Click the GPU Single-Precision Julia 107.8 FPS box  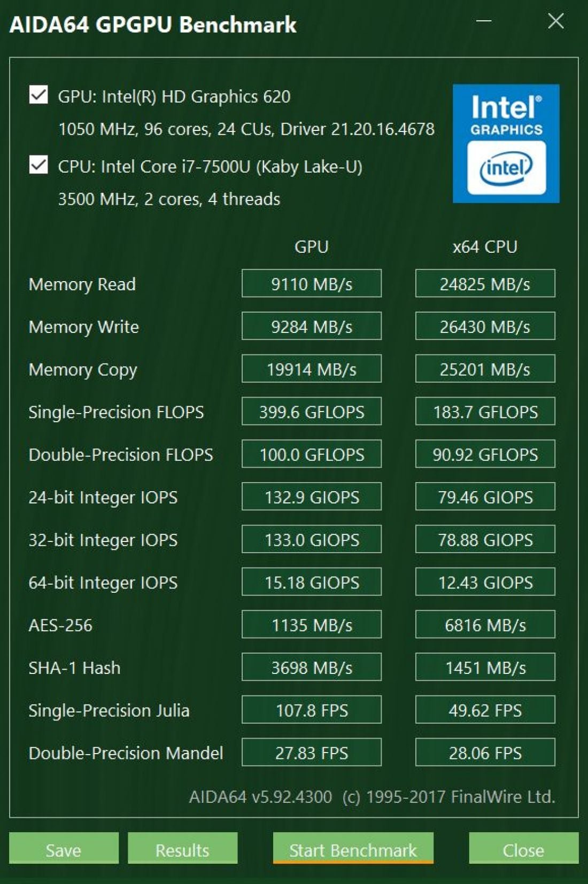[x=312, y=710]
